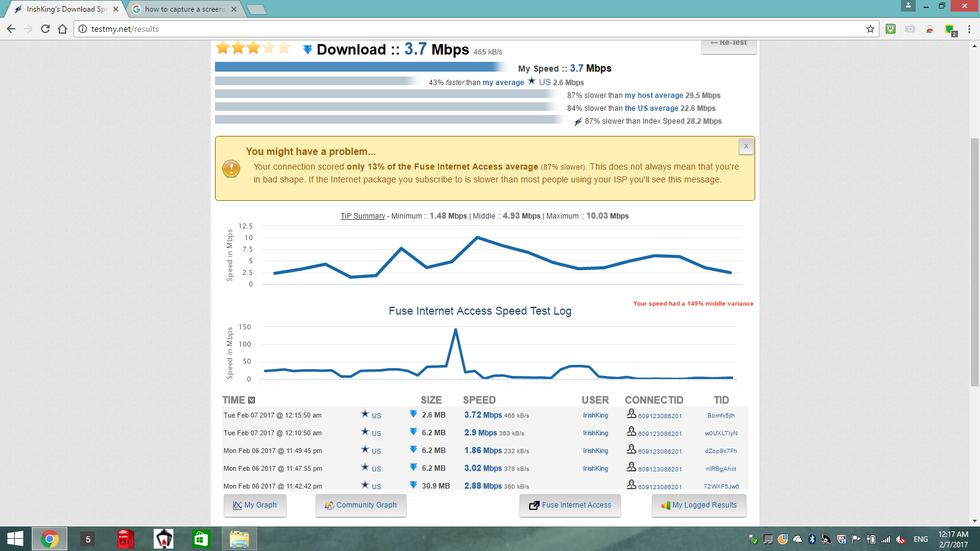Dismiss the 'You might have a problem' warning
The width and height of the screenshot is (980, 551).
[x=746, y=146]
